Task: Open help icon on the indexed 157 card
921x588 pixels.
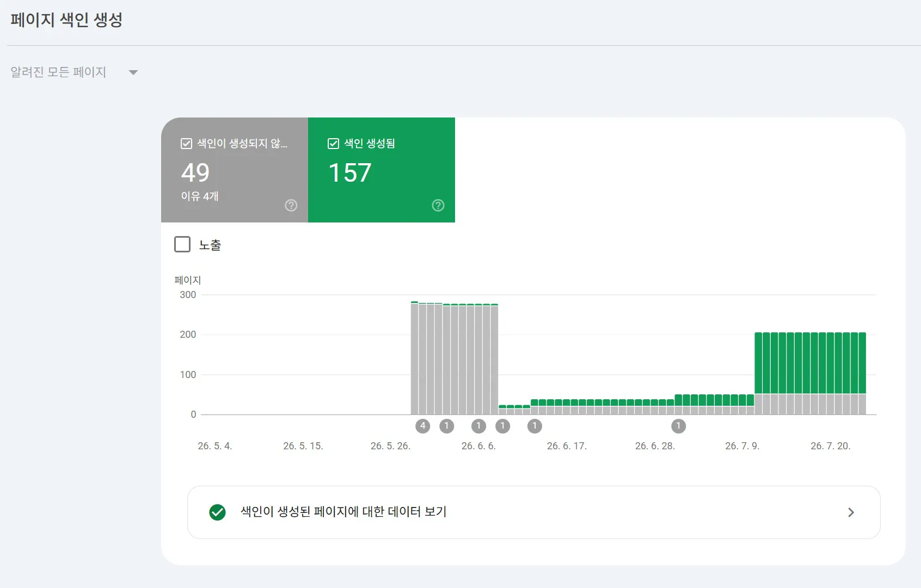Action: click(438, 205)
